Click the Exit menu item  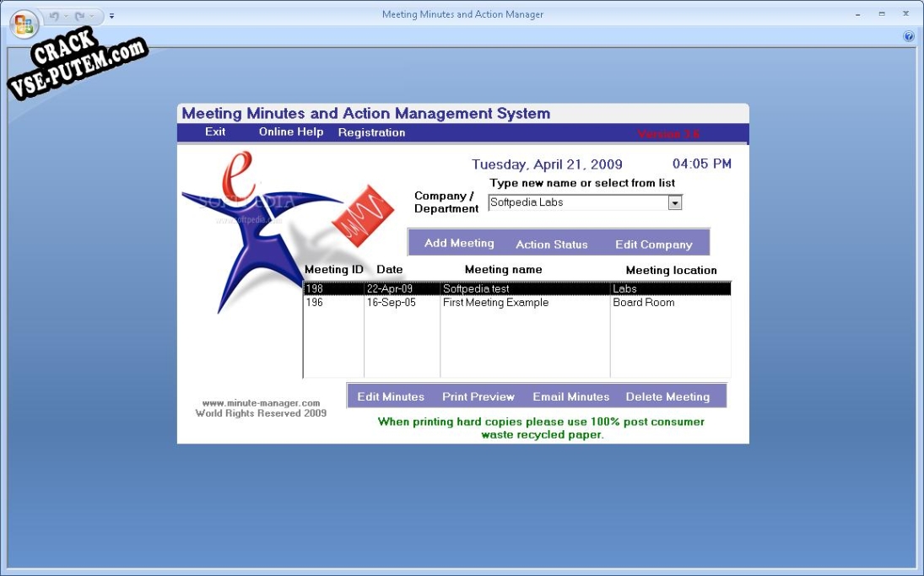pos(215,132)
